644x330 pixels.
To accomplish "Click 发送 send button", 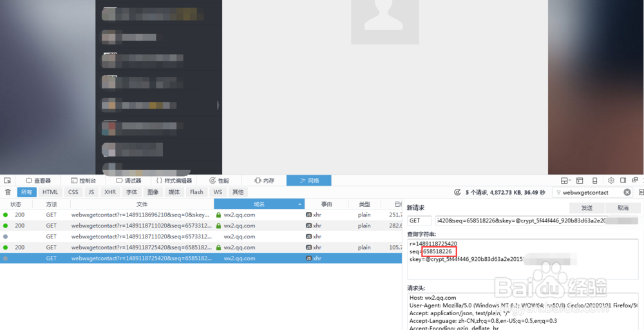I will pyautogui.click(x=587, y=208).
